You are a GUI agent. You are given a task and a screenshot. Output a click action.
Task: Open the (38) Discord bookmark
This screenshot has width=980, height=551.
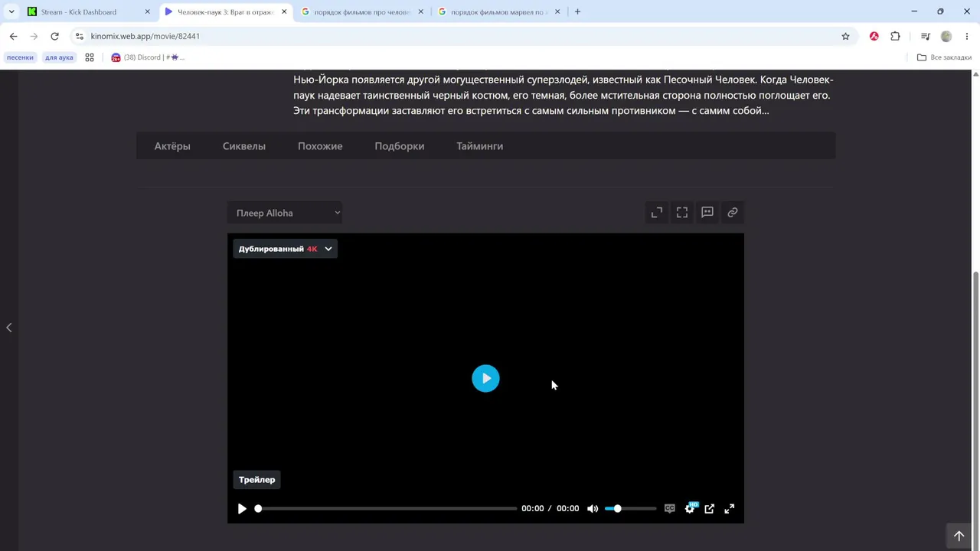pos(148,57)
